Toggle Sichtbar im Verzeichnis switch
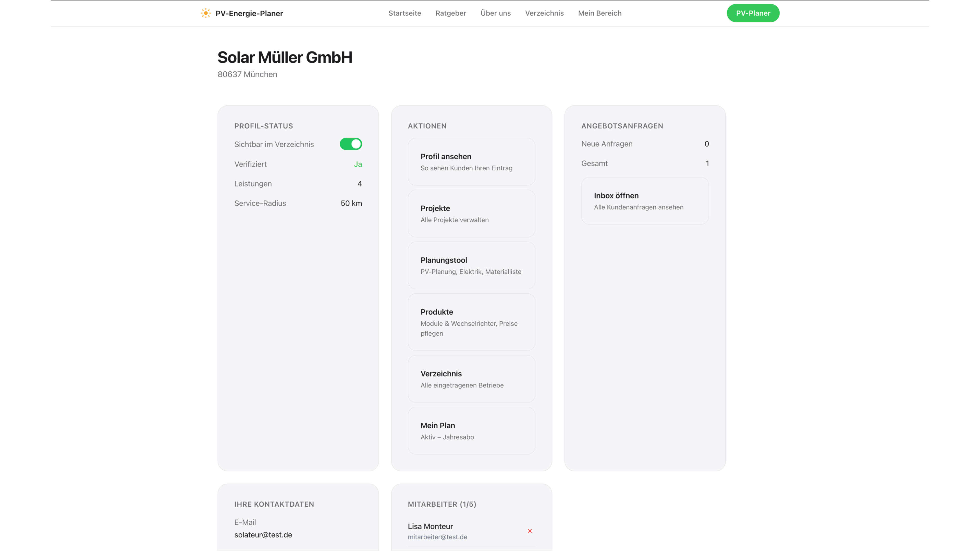 coord(350,144)
